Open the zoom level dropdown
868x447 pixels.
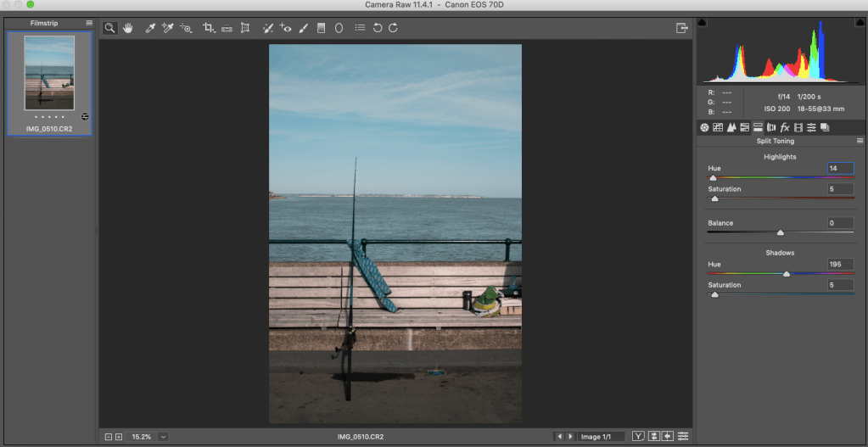[x=163, y=436]
